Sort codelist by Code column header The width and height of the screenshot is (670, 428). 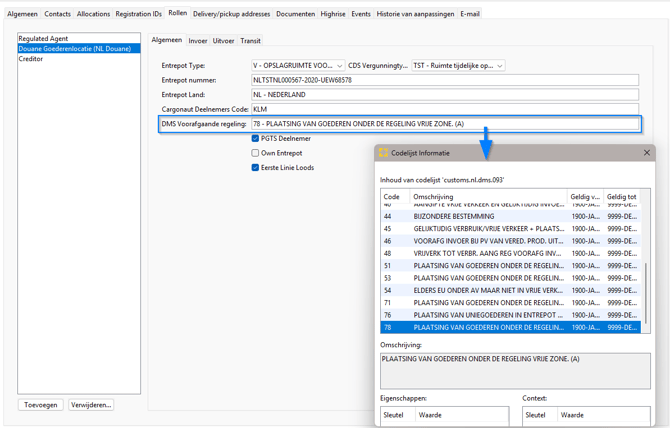(395, 196)
